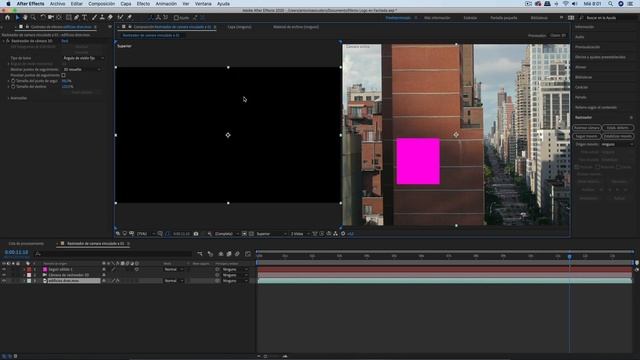Screen dimensions: 640x360
Task: Toggle the frame blending icon in the timeline
Action: click(x=229, y=254)
